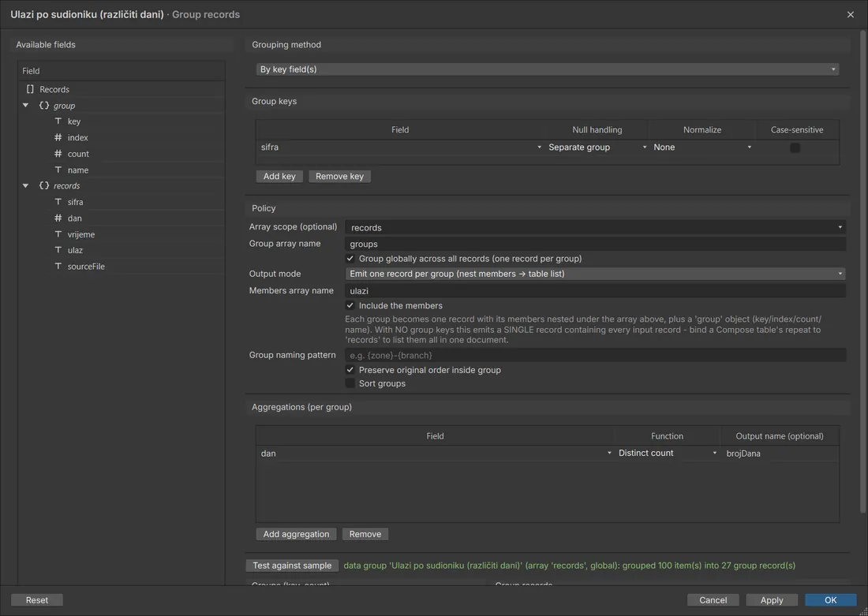Image resolution: width=868 pixels, height=616 pixels.
Task: Open the Normalize None dropdown
Action: tap(702, 147)
